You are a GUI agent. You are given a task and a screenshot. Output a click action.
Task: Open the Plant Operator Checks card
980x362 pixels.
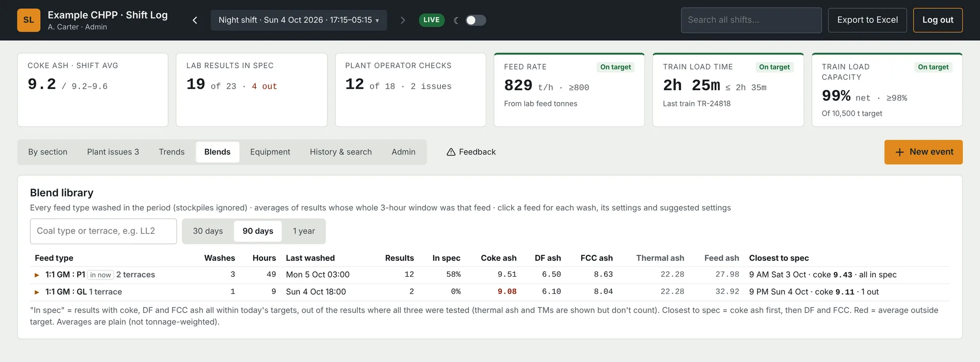[x=410, y=90]
